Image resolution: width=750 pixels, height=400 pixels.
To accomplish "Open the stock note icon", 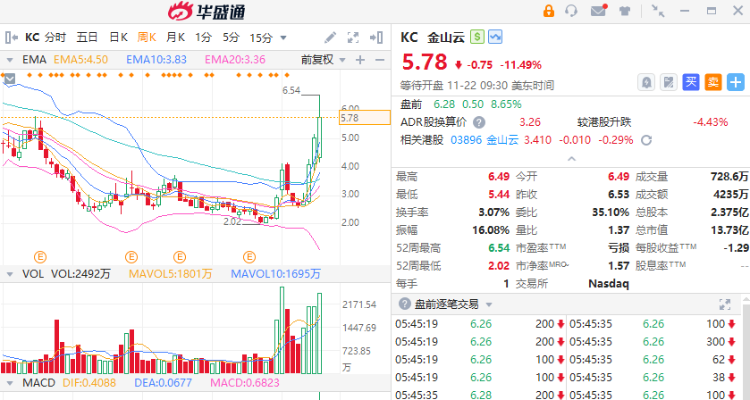I will click(x=668, y=82).
